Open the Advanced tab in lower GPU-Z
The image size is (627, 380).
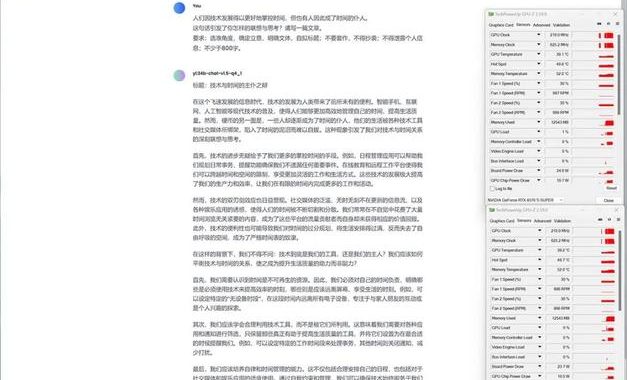[x=542, y=221]
